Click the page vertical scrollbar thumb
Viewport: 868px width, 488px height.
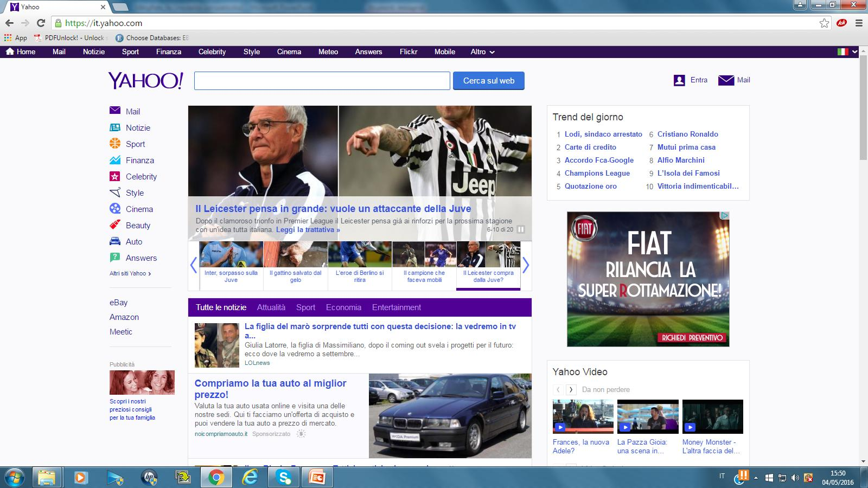coord(863,107)
